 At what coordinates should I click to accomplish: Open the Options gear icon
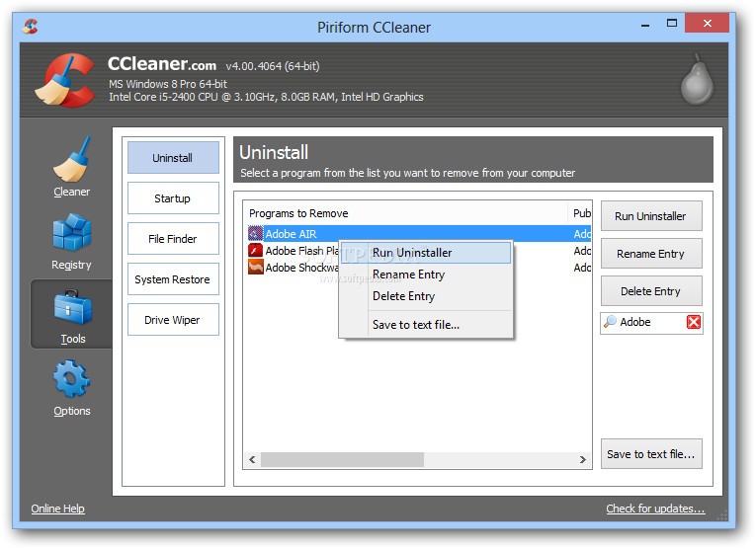click(71, 379)
